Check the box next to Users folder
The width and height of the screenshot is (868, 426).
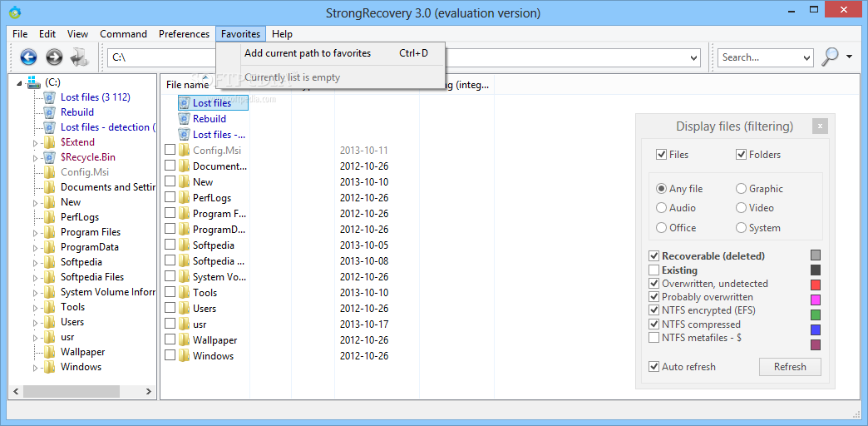170,308
